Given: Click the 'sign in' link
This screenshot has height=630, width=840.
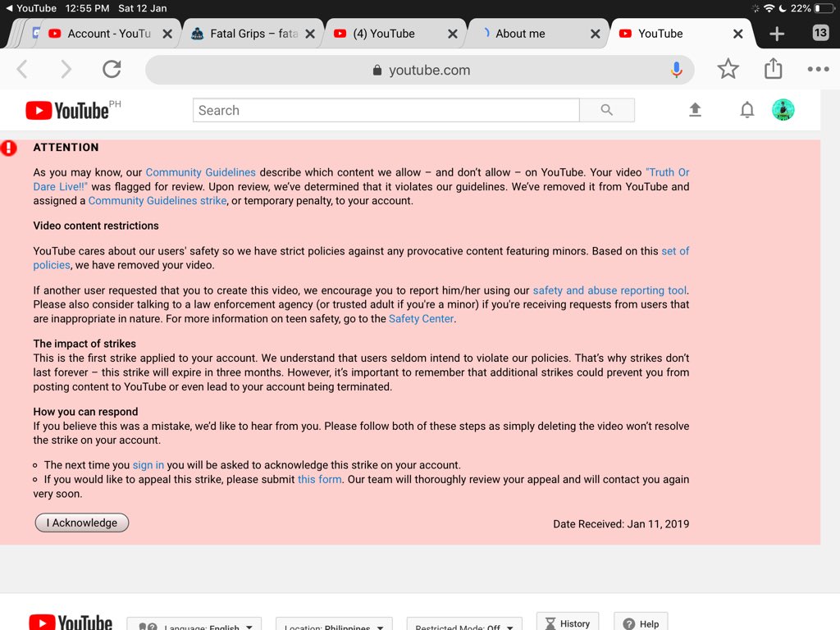Looking at the screenshot, I should (x=148, y=465).
